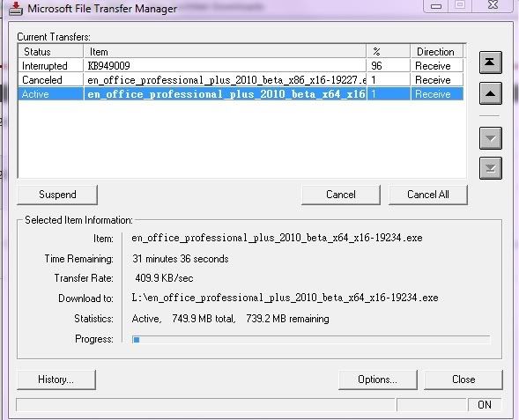Click the % column header
Screen dimensions: 519x420
(x=389, y=52)
